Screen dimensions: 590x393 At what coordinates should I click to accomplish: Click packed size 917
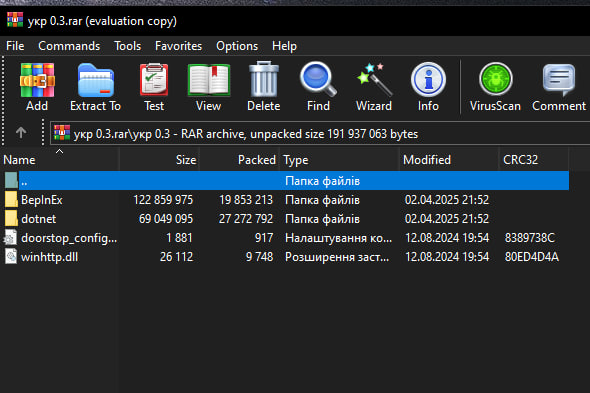click(x=264, y=238)
